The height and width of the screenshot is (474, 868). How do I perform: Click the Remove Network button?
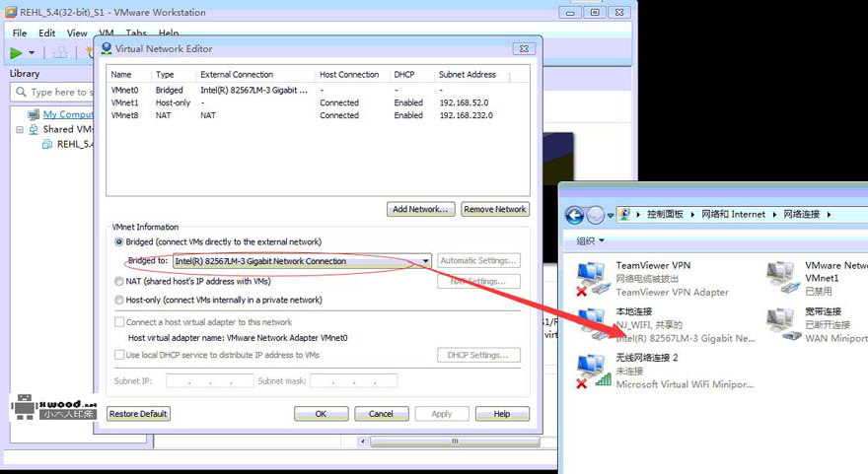495,209
